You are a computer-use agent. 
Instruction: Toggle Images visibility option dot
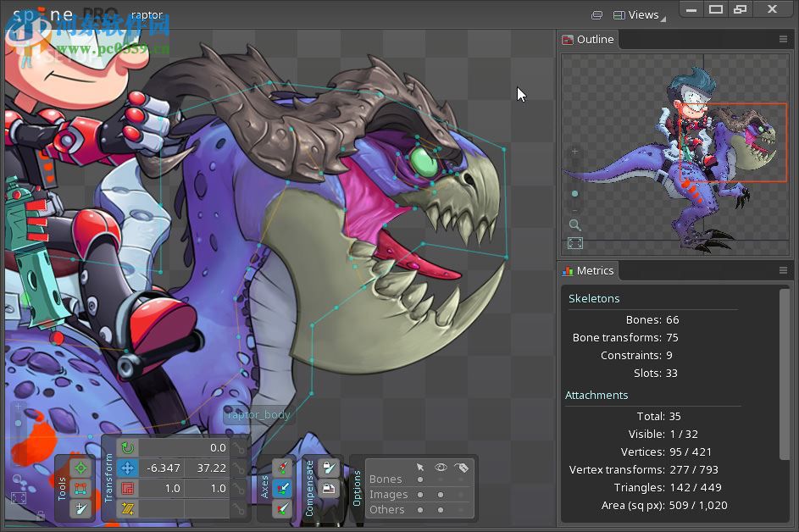(441, 495)
